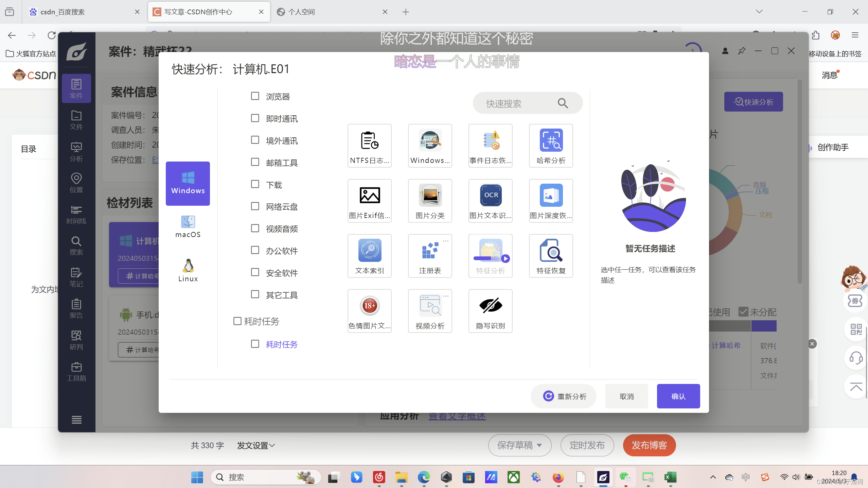This screenshot has width=868, height=488.
Task: Switch to the macOS platform tab
Action: (188, 226)
